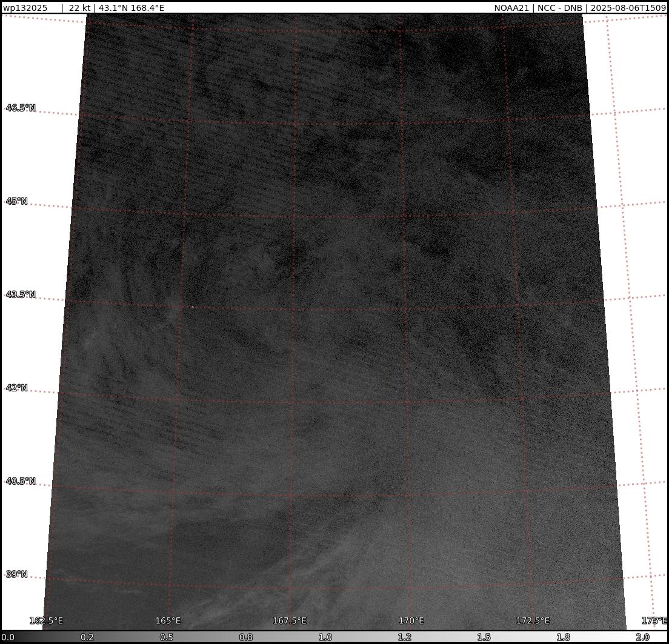Click the 40.5°N latitude label
Screen dimensions: 669x644
[21, 481]
